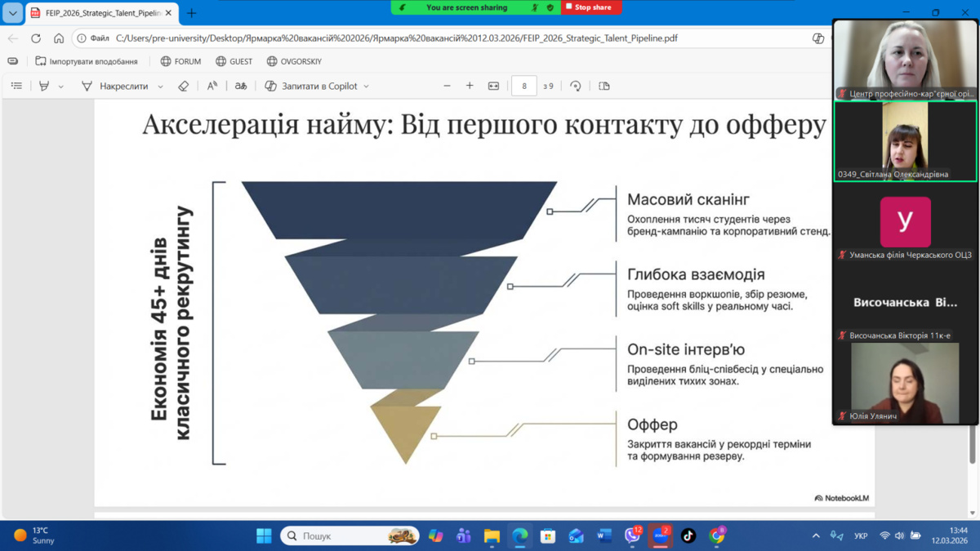The image size is (980, 551).
Task: Open the FORUM bookmark
Action: point(180,61)
